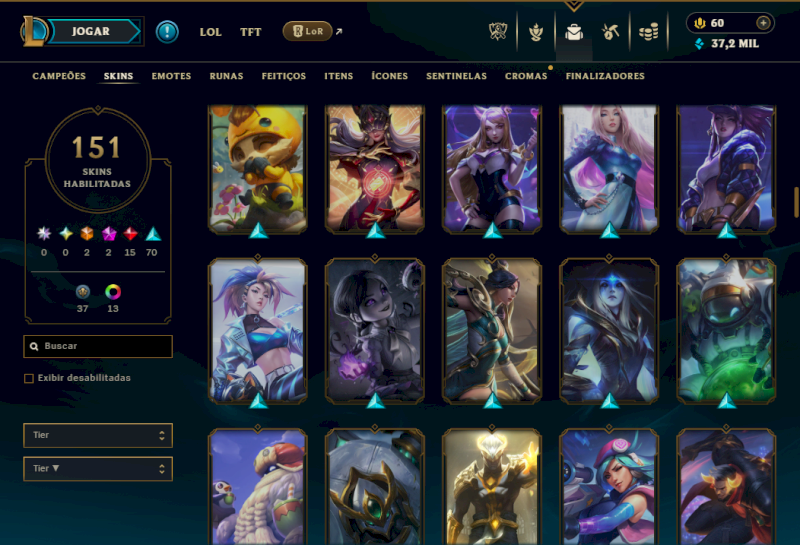
Task: Click the Buscar search field
Action: click(98, 346)
